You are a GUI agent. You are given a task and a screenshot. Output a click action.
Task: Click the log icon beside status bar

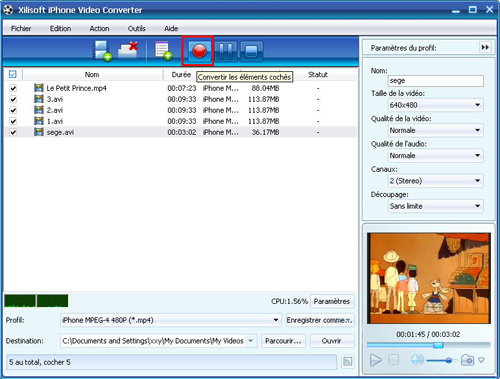[347, 362]
